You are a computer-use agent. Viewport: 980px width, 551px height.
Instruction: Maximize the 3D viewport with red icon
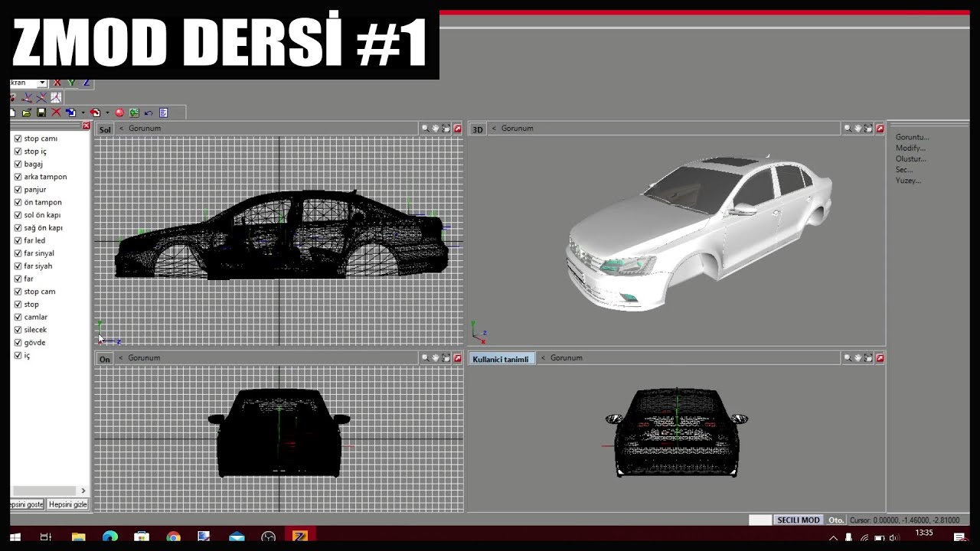pyautogui.click(x=880, y=129)
